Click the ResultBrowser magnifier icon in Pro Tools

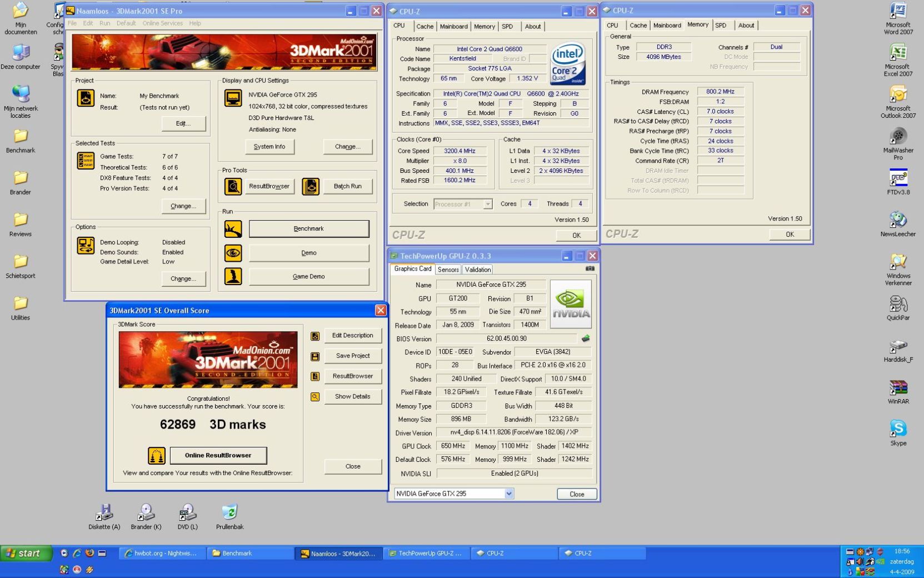[233, 186]
